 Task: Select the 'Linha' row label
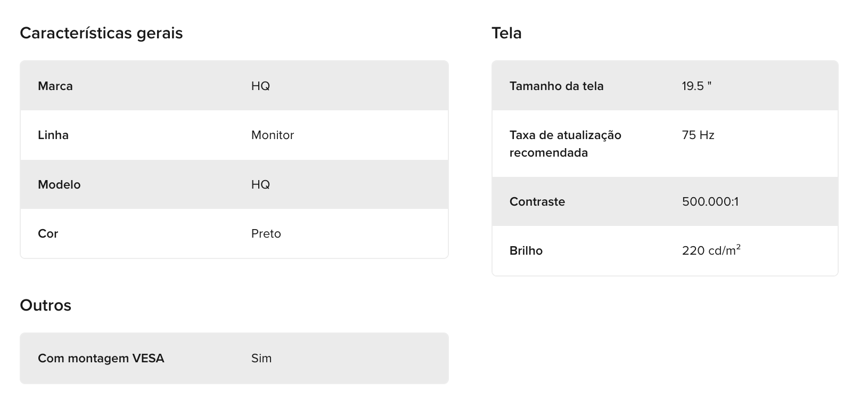click(53, 135)
